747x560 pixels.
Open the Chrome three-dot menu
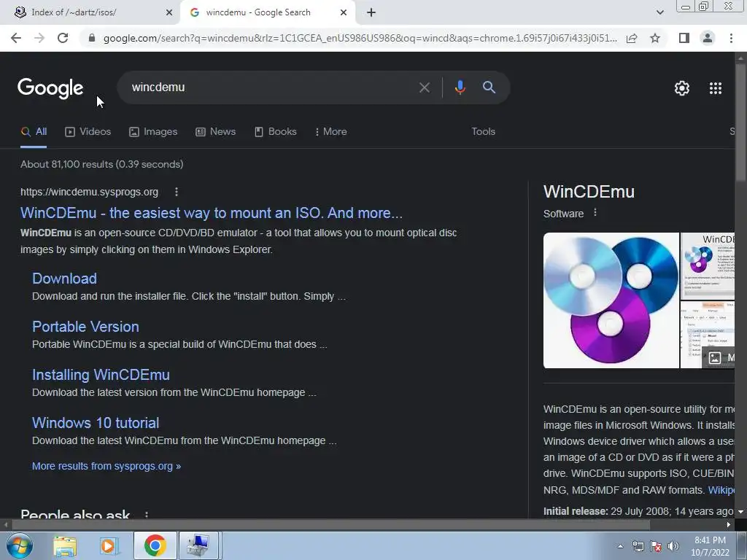coord(731,38)
